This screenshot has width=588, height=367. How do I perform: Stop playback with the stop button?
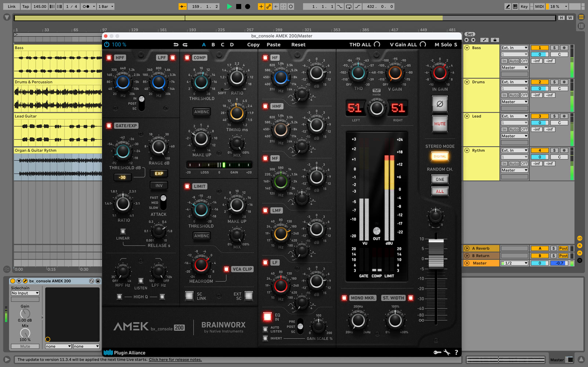tap(239, 6)
